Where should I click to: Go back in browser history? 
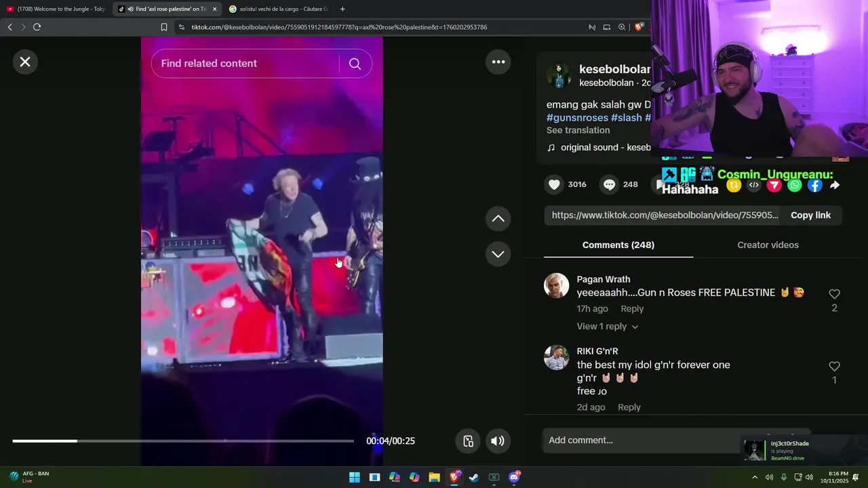tap(9, 27)
